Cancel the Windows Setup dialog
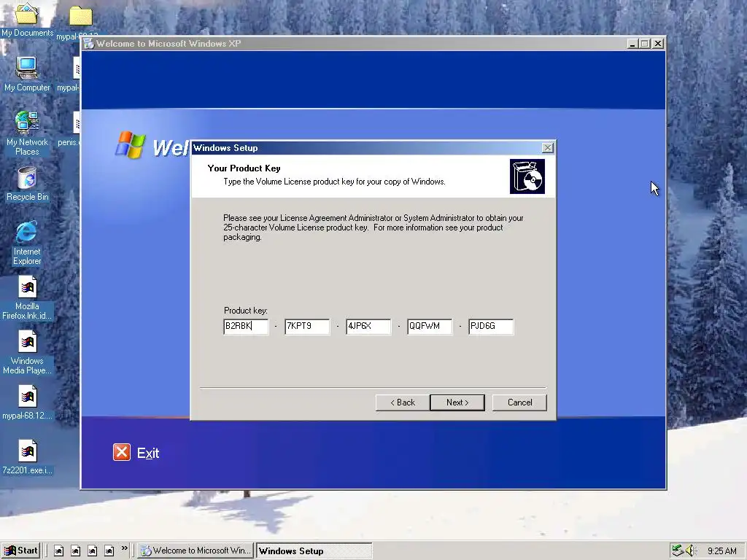 (x=519, y=402)
